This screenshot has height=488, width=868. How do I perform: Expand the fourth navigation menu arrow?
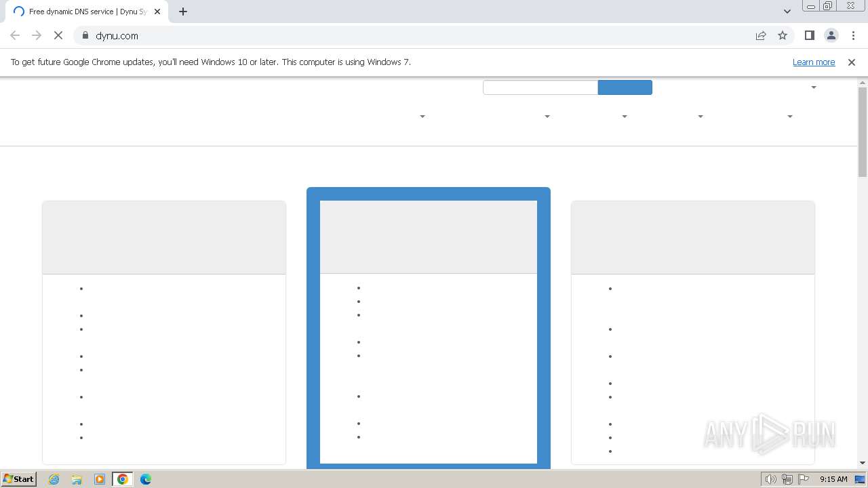(x=701, y=117)
